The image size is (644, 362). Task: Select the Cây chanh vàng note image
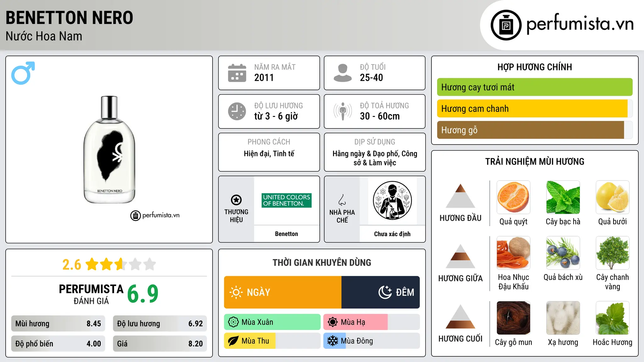tap(613, 253)
